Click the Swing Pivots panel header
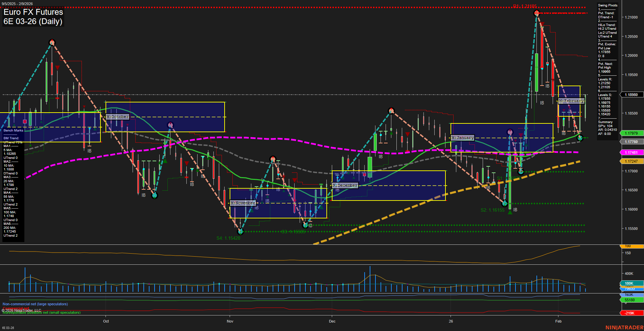Viewport: 644px width, 331px height. pos(607,5)
